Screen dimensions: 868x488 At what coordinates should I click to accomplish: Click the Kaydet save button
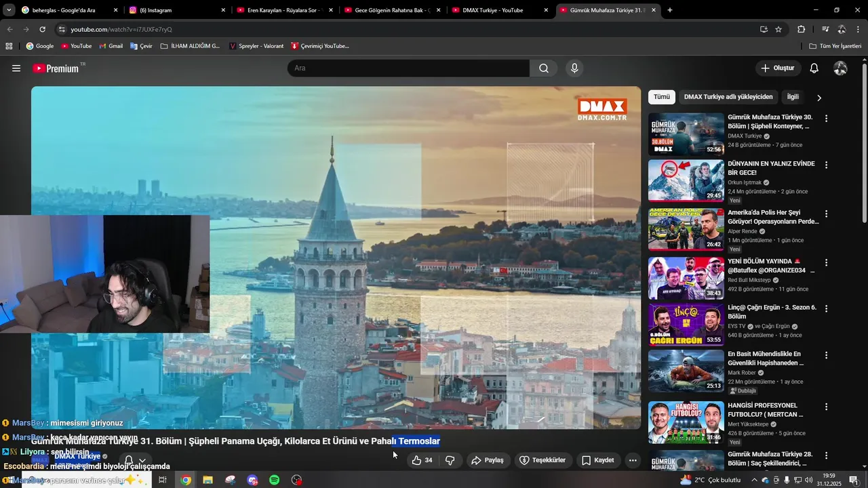point(597,460)
